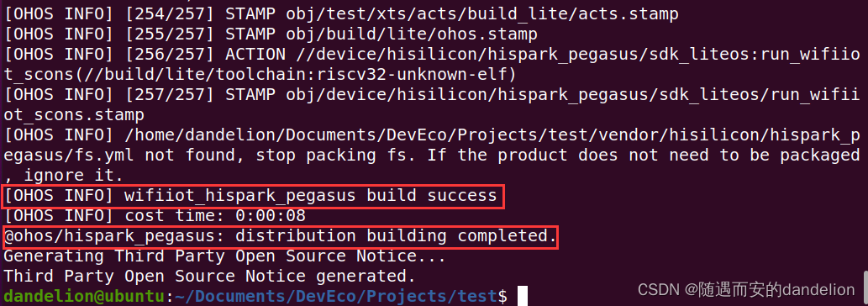This screenshot has height=306, width=868.
Task: Click the 'Third Party Open Source Notice generated.' line
Action: pos(210,276)
